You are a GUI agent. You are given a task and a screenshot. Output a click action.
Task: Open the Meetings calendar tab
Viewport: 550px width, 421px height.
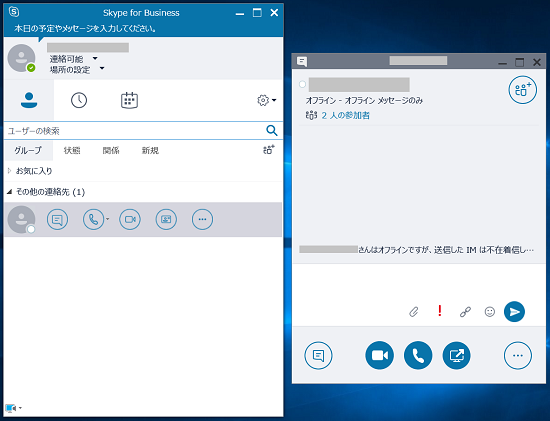129,100
